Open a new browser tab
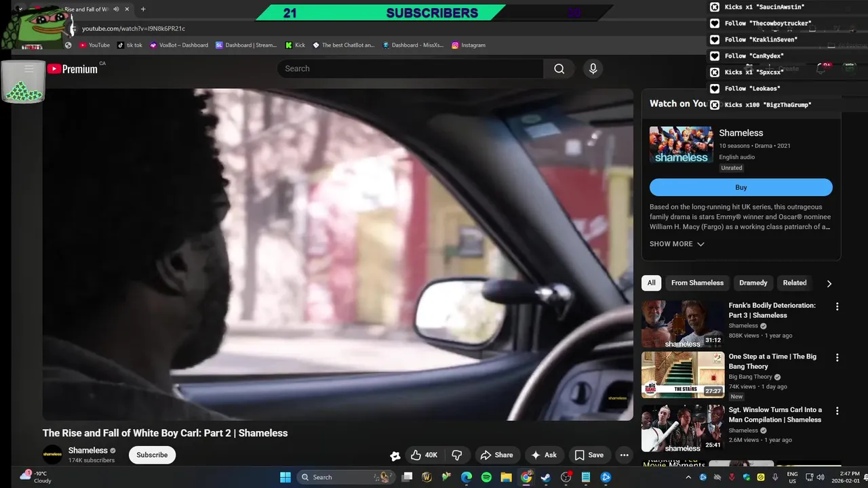The image size is (868, 488). pyautogui.click(x=143, y=9)
